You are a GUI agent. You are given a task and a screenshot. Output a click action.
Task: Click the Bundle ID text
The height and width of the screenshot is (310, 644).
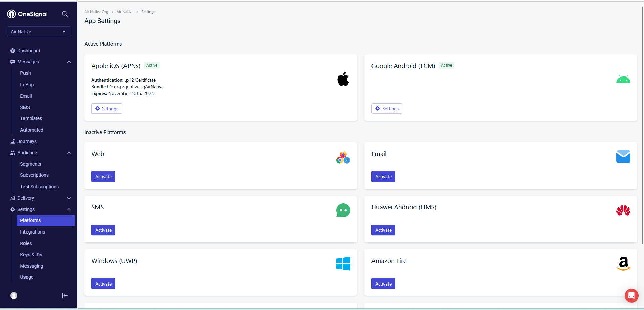128,87
